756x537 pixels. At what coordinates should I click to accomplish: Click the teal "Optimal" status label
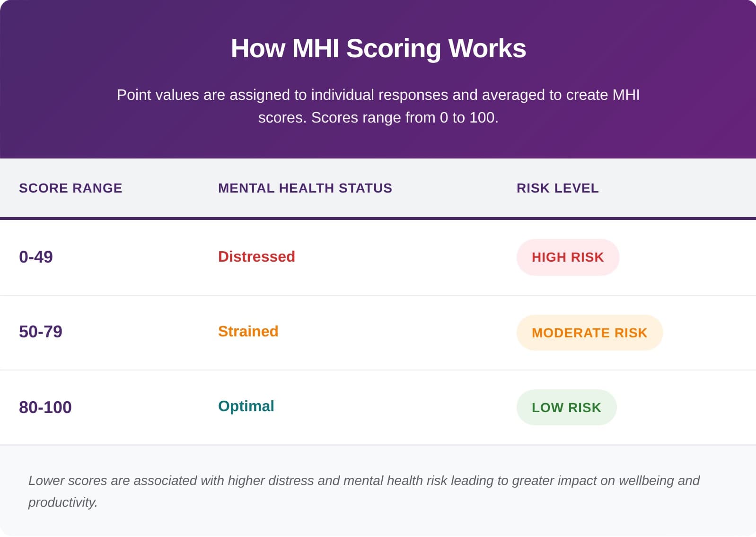[246, 406]
